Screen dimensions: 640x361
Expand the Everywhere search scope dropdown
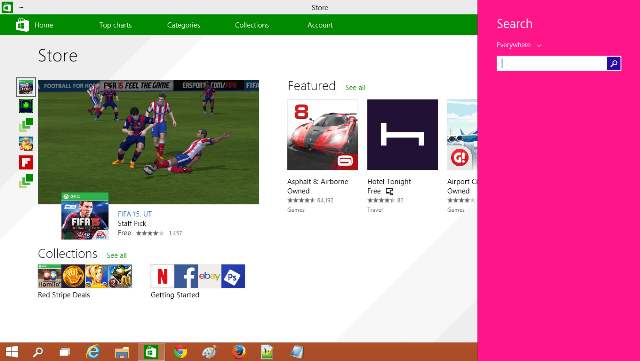(x=519, y=45)
